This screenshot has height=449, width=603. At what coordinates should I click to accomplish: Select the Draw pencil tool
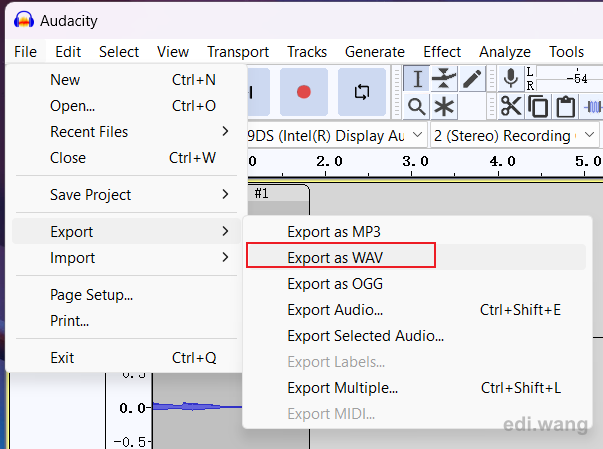(x=472, y=78)
